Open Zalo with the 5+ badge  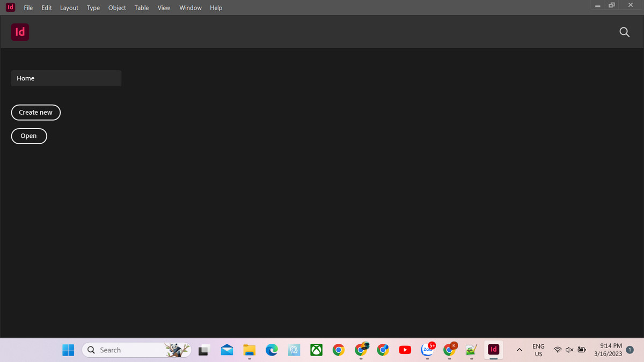click(x=428, y=349)
